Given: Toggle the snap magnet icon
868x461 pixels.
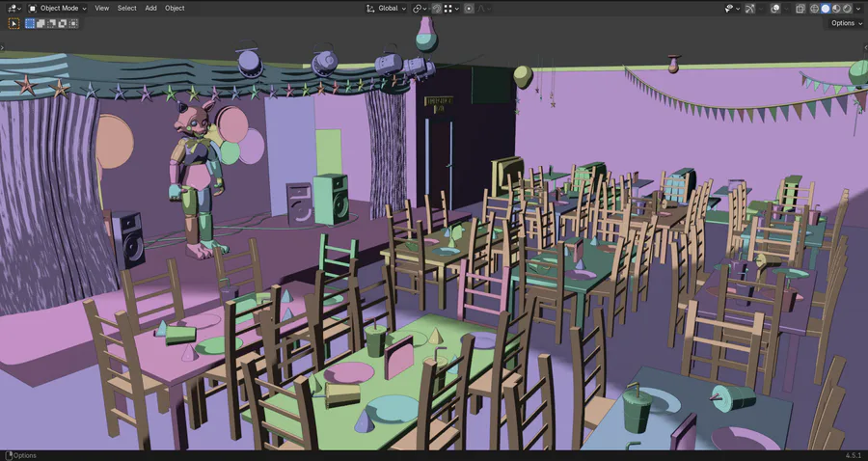Looking at the screenshot, I should click(x=437, y=9).
